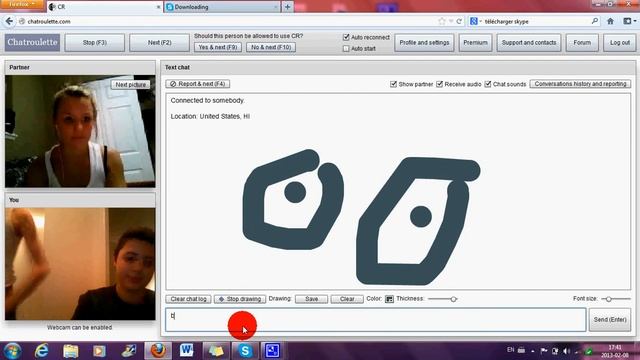Launch Internet Explorer from taskbar
The width and height of the screenshot is (640, 360).
tap(42, 351)
